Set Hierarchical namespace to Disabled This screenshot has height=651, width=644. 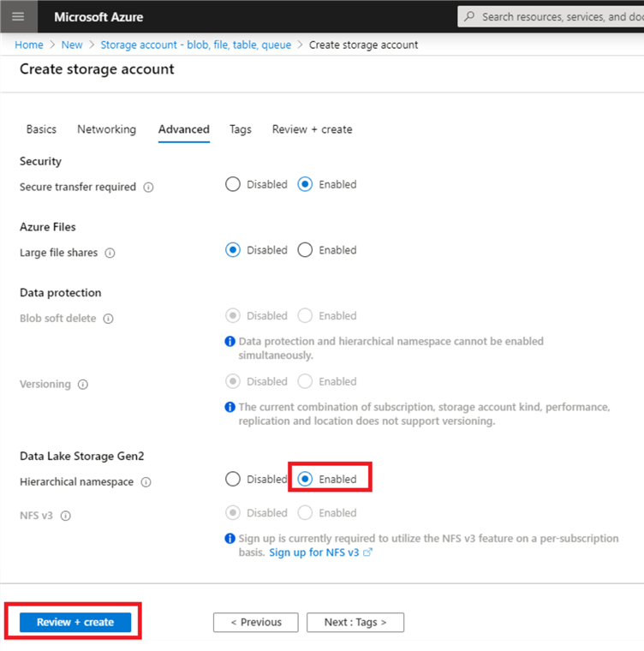pos(233,479)
